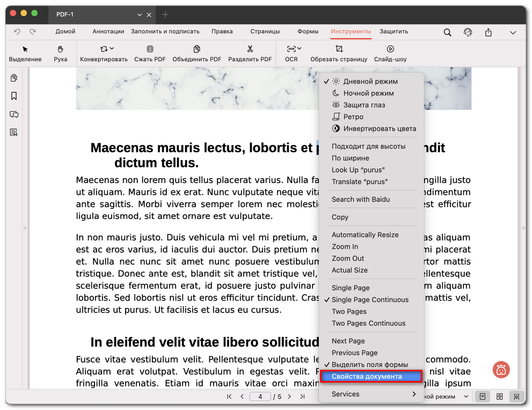Click the Compress PDF (Сжать PDF) icon
Viewport: 532px width, 410px height.
(x=150, y=49)
